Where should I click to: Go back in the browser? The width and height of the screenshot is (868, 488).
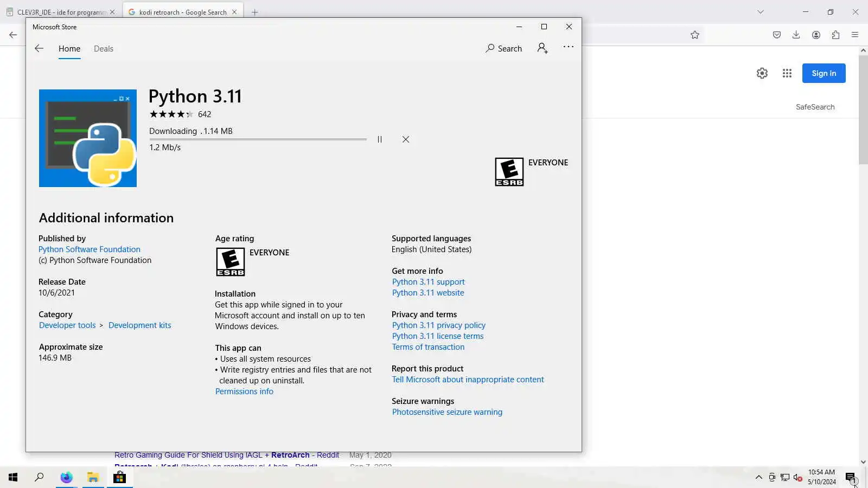point(13,35)
